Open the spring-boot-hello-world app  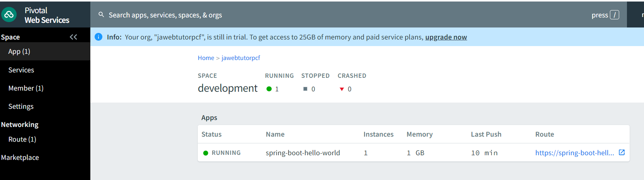pyautogui.click(x=303, y=153)
